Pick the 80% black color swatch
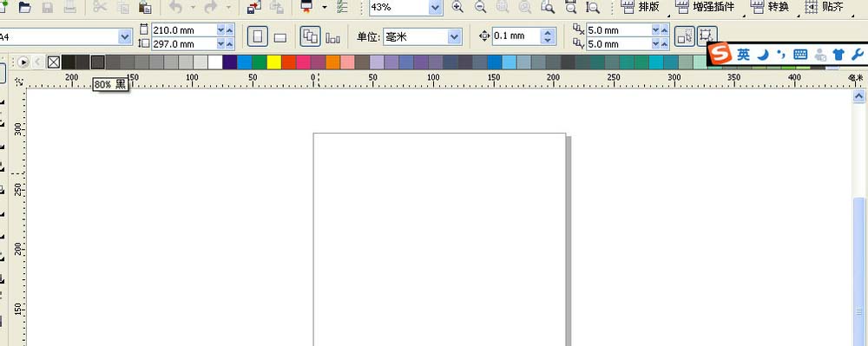Image resolution: width=868 pixels, height=346 pixels. coord(98,62)
